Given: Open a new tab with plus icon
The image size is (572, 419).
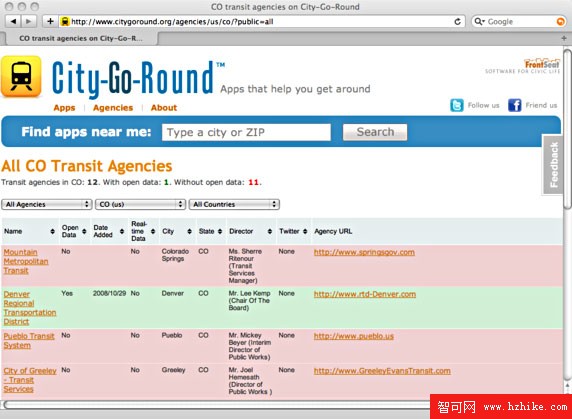Looking at the screenshot, I should pos(564,38).
